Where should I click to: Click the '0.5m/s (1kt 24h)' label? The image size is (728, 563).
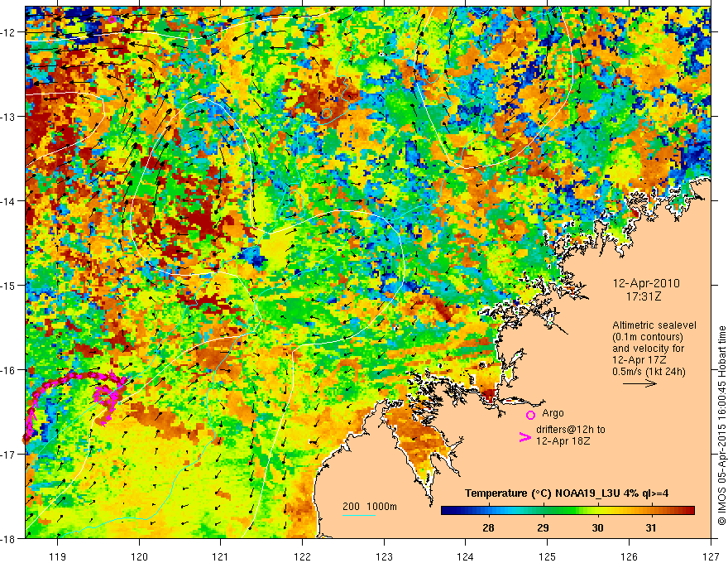pyautogui.click(x=649, y=372)
